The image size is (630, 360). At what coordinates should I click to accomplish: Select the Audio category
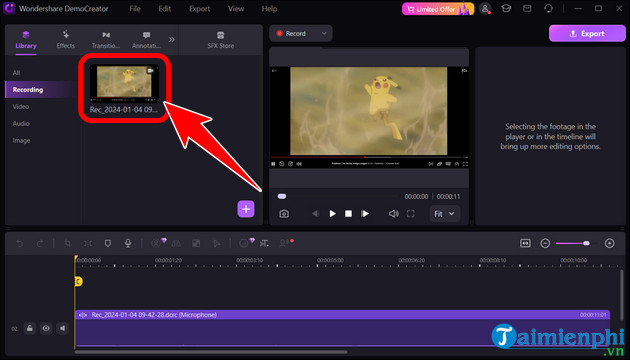pos(21,123)
